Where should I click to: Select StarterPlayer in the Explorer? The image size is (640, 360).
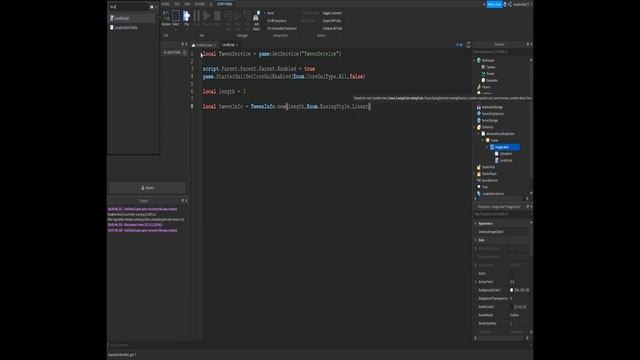point(488,174)
